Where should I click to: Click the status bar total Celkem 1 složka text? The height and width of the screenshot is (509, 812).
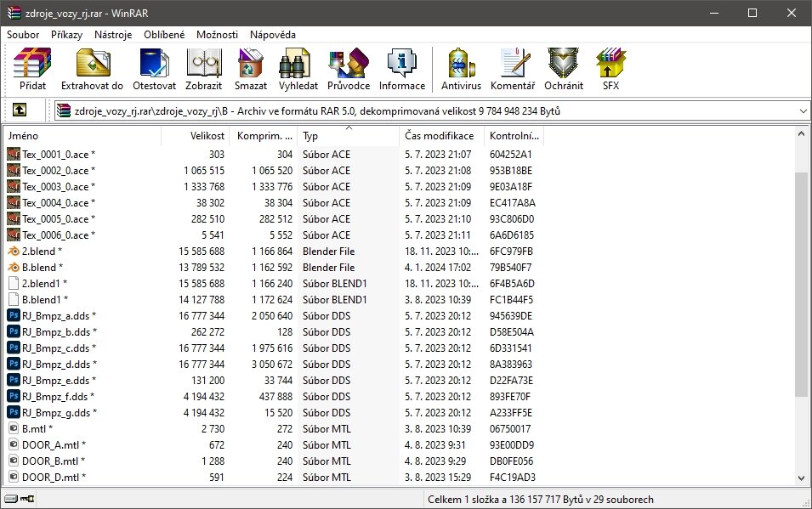[x=540, y=499]
